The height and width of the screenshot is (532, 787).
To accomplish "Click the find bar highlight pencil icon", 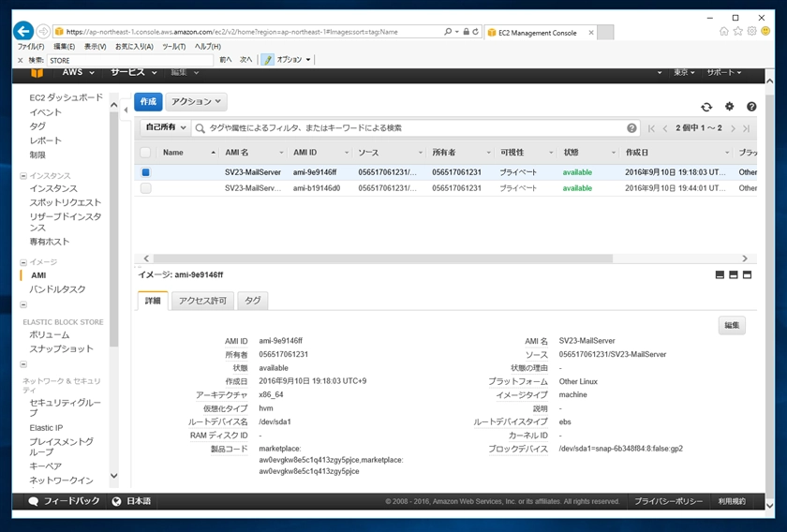I will click(x=268, y=60).
